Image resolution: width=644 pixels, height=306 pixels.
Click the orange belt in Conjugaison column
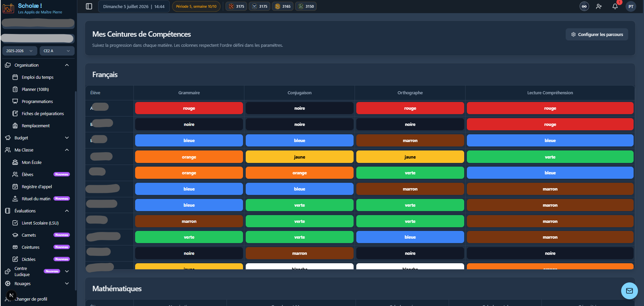point(299,173)
